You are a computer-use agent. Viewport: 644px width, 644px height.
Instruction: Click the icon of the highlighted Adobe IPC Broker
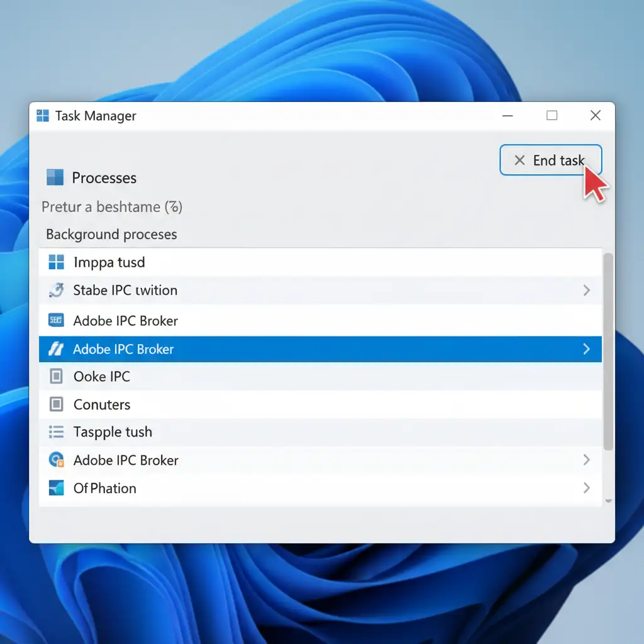pos(57,349)
